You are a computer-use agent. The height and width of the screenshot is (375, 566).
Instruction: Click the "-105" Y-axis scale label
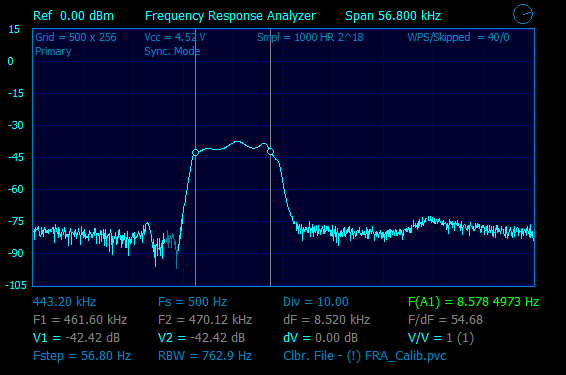click(16, 285)
